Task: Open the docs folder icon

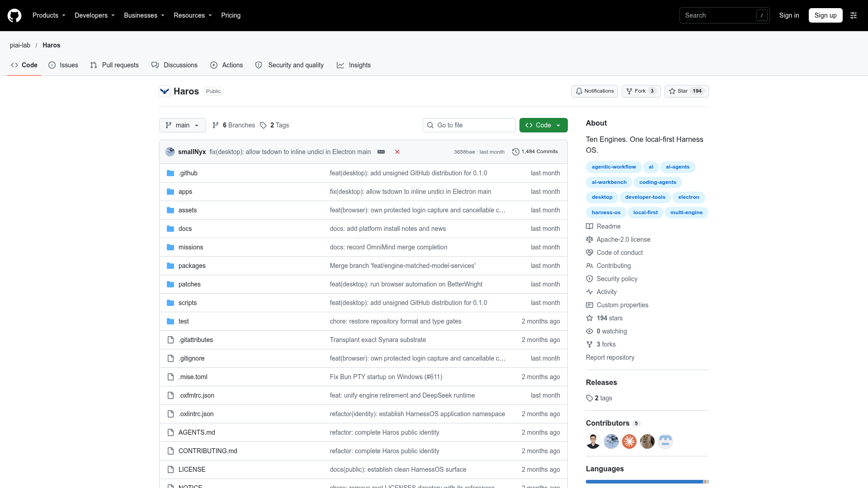Action: pyautogui.click(x=170, y=229)
